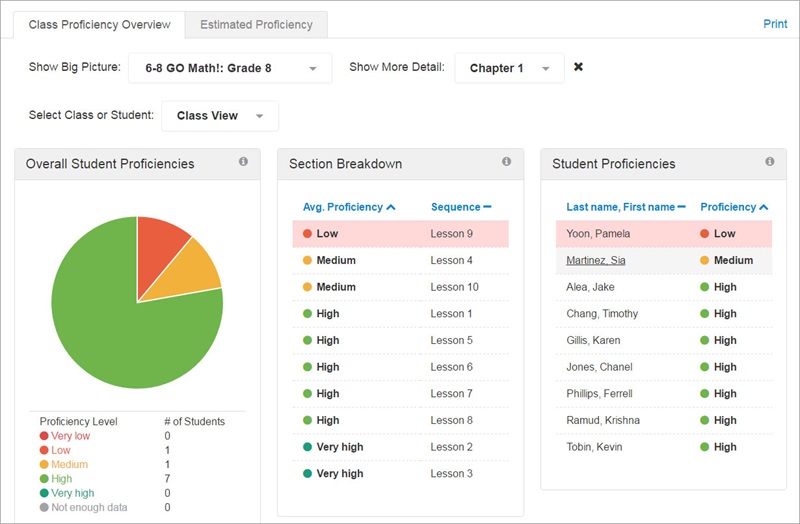Click info icon on Overall Student Proficiencies panel

(x=243, y=162)
